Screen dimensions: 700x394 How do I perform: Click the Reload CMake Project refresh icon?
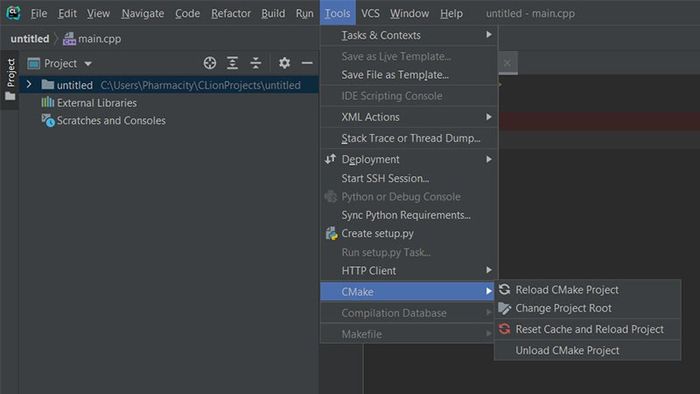[x=504, y=289]
